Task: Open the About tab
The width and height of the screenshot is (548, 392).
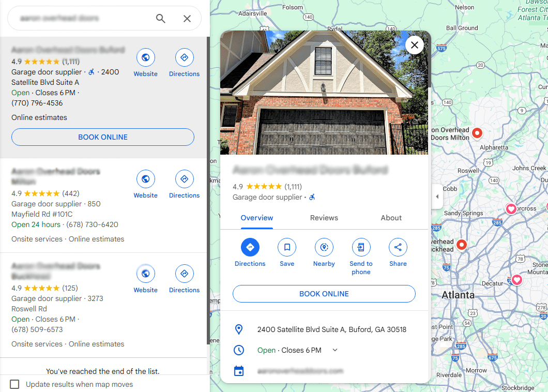Action: [391, 218]
